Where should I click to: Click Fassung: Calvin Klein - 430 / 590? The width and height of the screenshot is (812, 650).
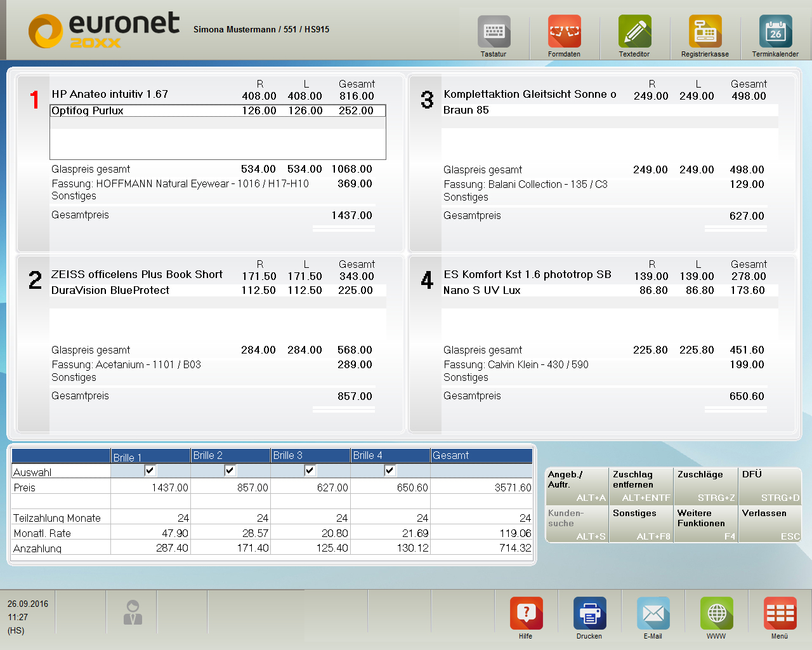coord(516,364)
